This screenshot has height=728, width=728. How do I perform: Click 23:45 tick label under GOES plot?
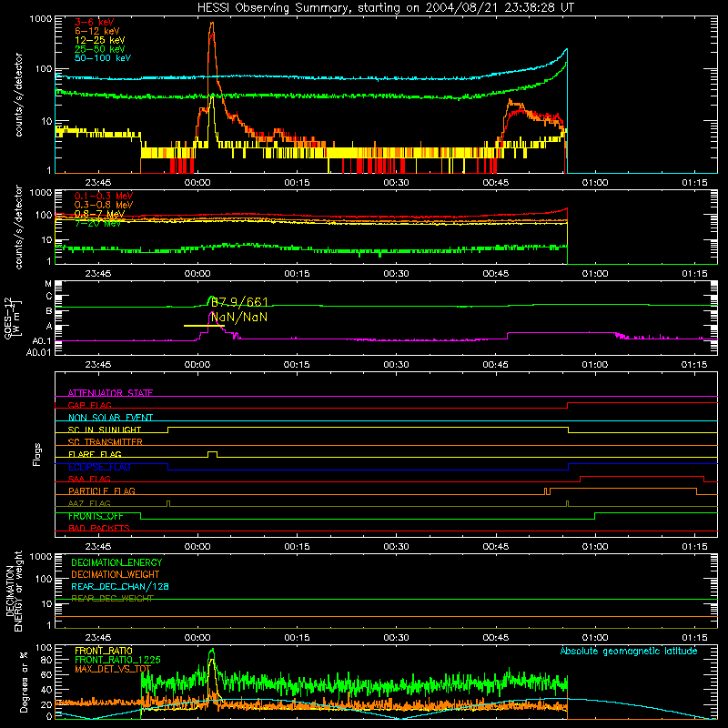[x=98, y=365]
